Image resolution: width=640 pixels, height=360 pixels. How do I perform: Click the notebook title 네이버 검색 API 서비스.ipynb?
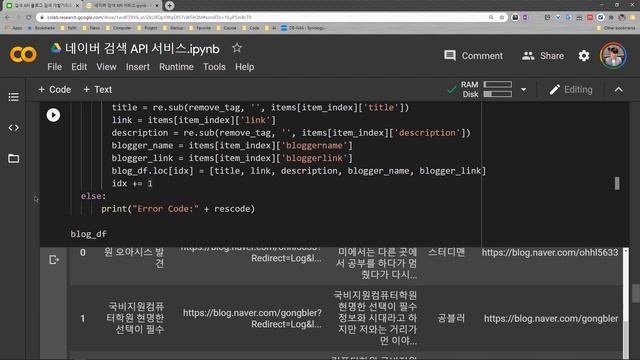(142, 49)
